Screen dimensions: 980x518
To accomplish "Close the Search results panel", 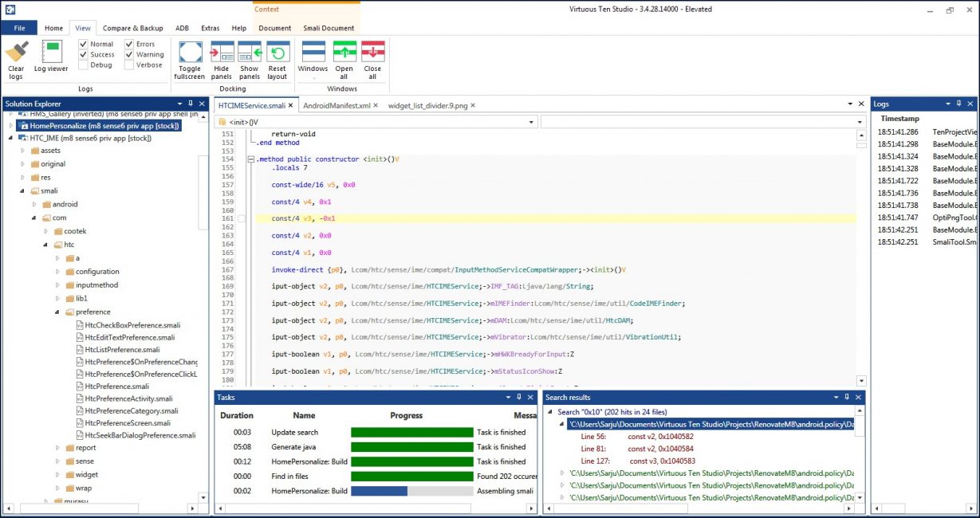I will 858,397.
